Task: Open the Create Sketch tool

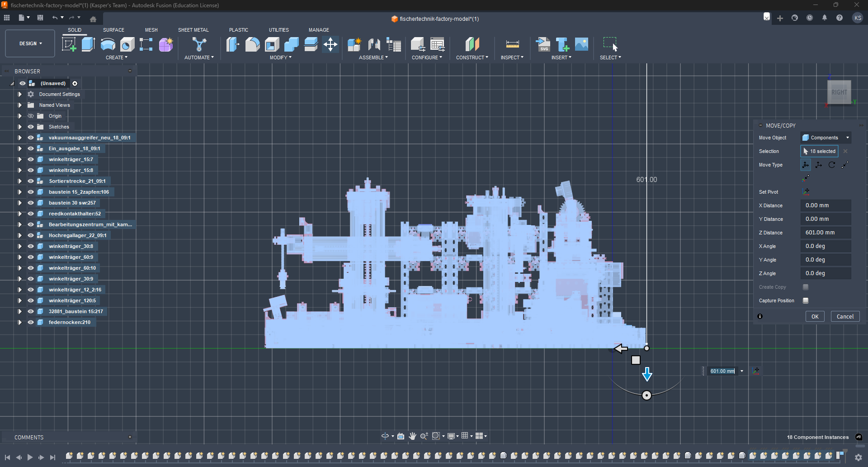Action: click(69, 44)
